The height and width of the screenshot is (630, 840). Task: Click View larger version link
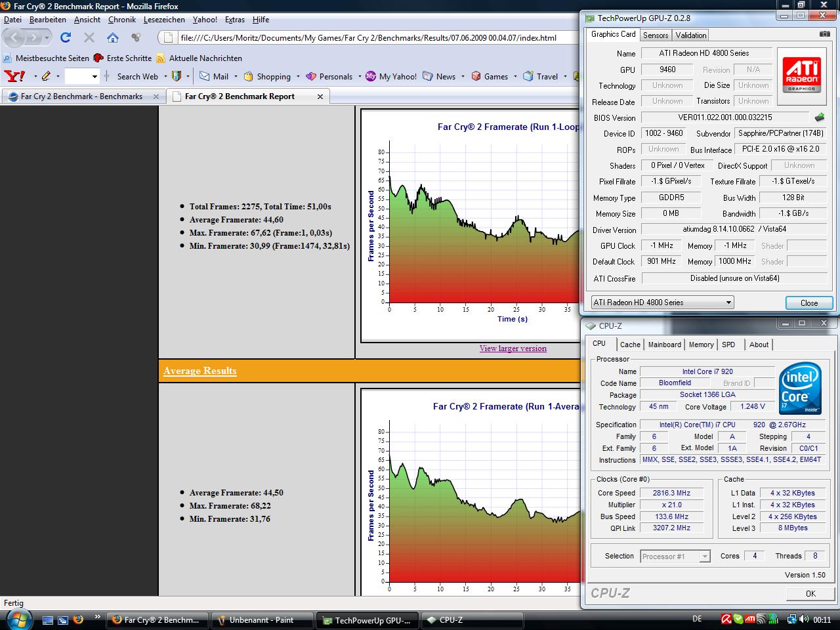pos(513,348)
